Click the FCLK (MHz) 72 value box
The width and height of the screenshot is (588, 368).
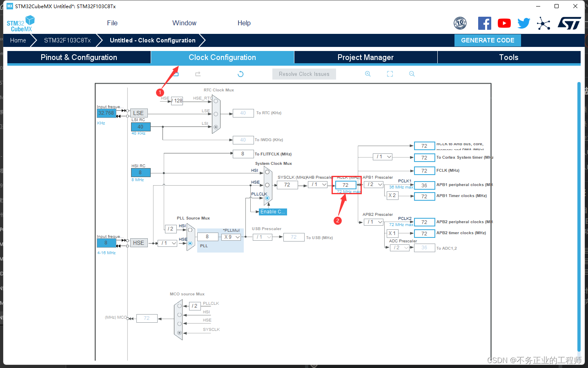424,171
